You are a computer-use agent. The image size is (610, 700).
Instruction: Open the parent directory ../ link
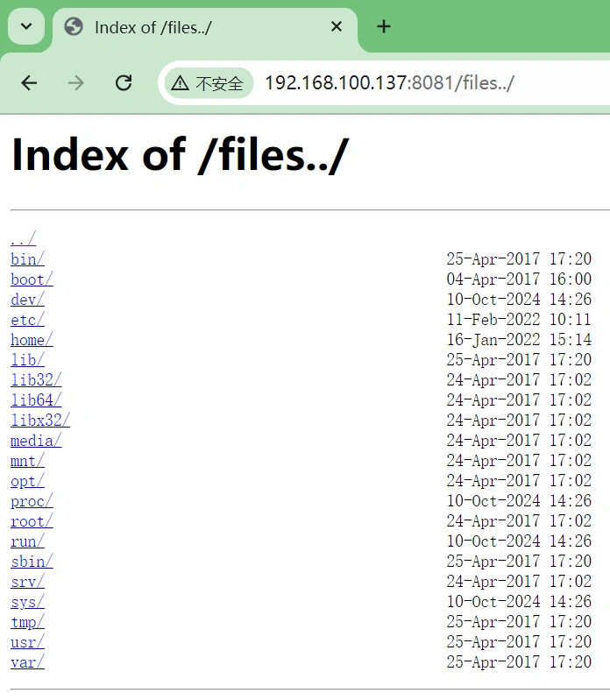point(24,239)
